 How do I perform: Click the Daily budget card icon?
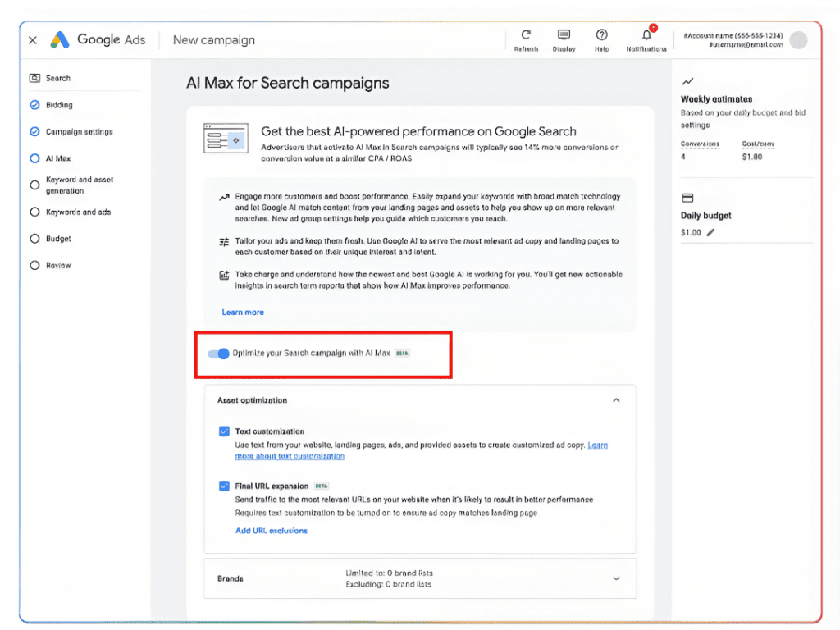pos(687,199)
